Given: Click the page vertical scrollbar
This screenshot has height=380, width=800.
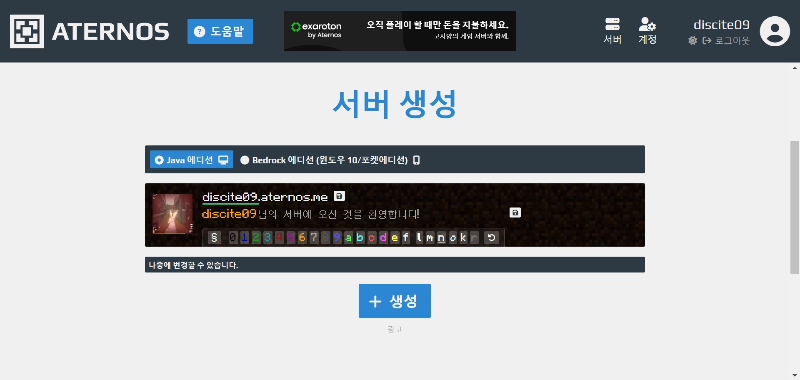Looking at the screenshot, I should point(795,208).
